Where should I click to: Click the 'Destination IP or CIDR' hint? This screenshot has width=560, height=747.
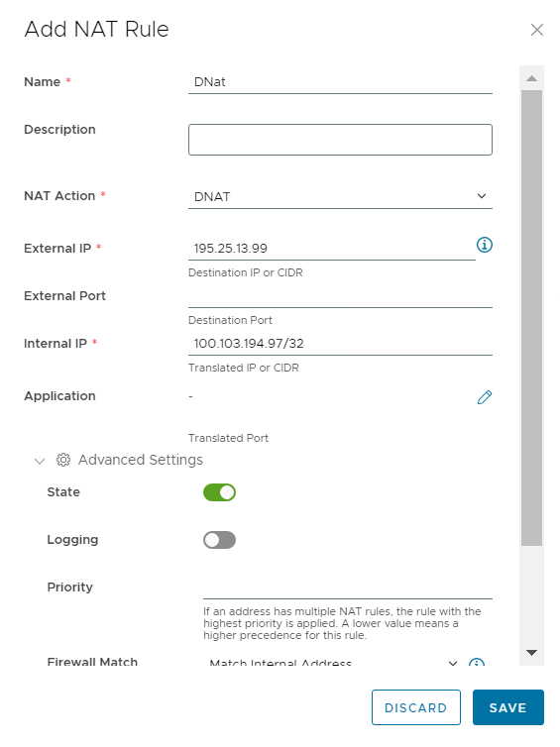click(246, 272)
